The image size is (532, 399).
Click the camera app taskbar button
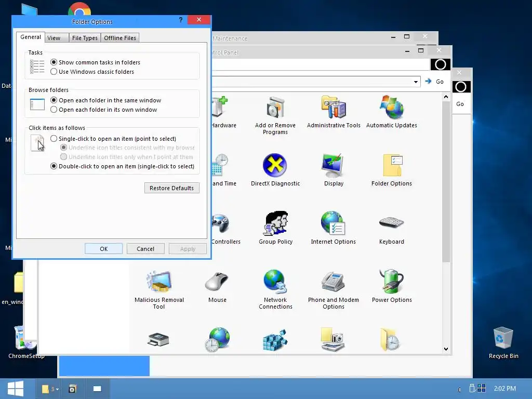coord(72,389)
